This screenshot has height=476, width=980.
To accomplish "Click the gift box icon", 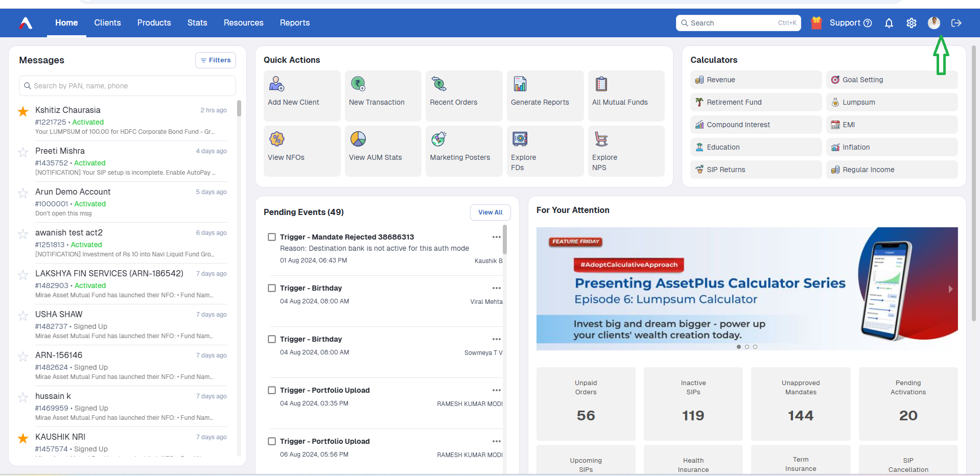I will tap(816, 23).
